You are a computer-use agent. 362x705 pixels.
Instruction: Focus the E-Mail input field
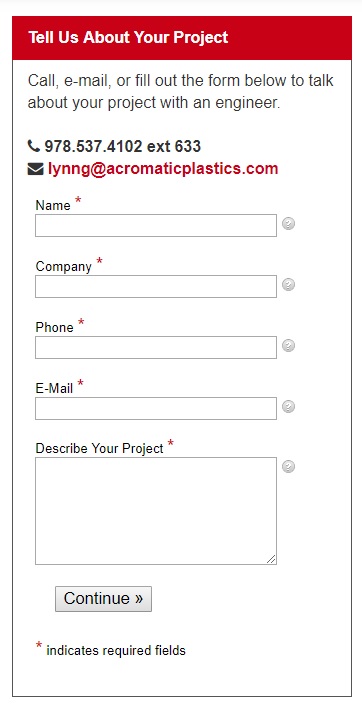[x=156, y=408]
